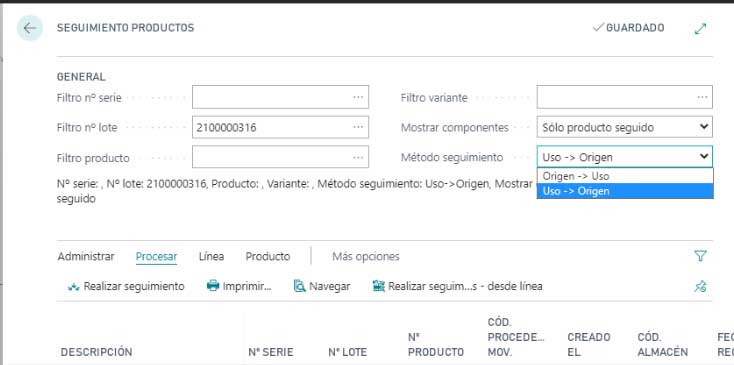
Task: Choose 'Origen -> Uso' option
Action: [625, 176]
